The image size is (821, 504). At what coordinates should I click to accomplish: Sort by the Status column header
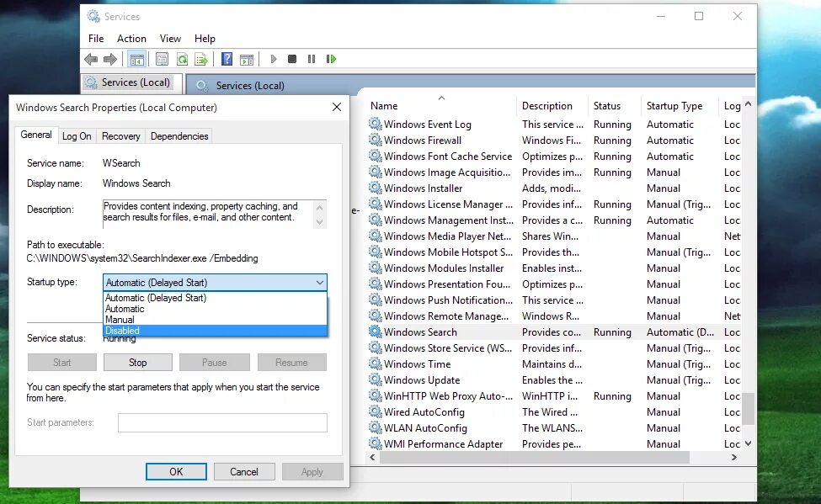[x=614, y=106]
